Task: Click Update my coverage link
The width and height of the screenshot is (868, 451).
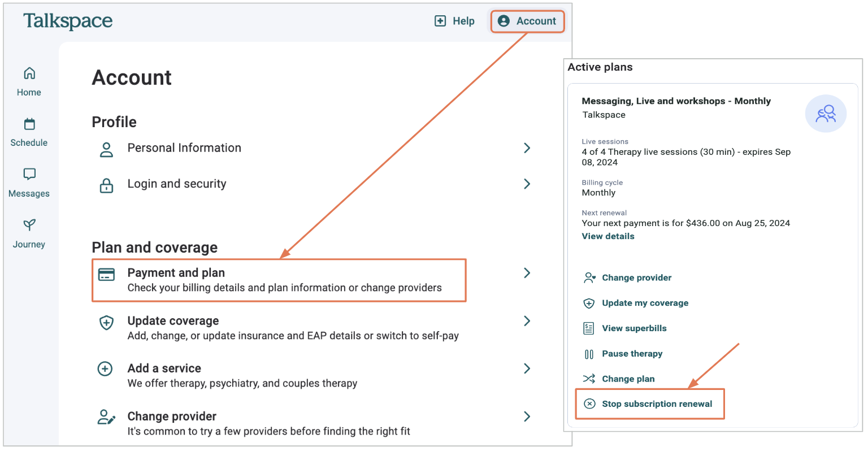Action: click(x=645, y=303)
